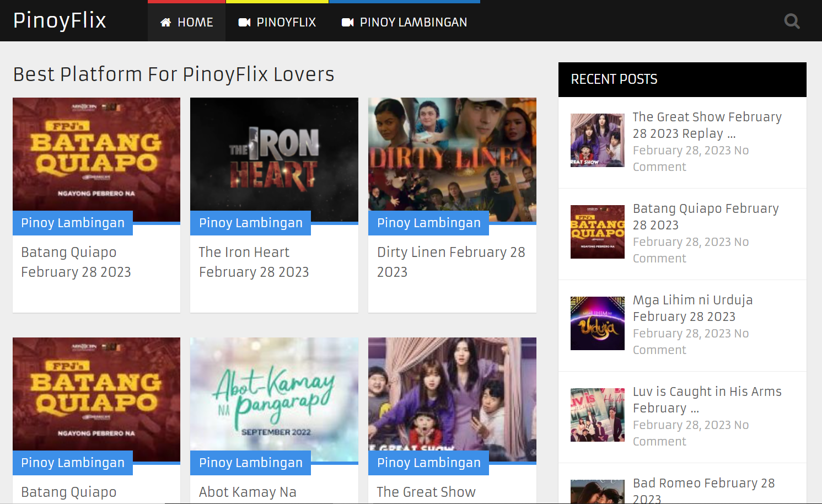The width and height of the screenshot is (822, 504).
Task: Click Pinoy Lambingan tag on Dirty Linen card
Action: (428, 223)
